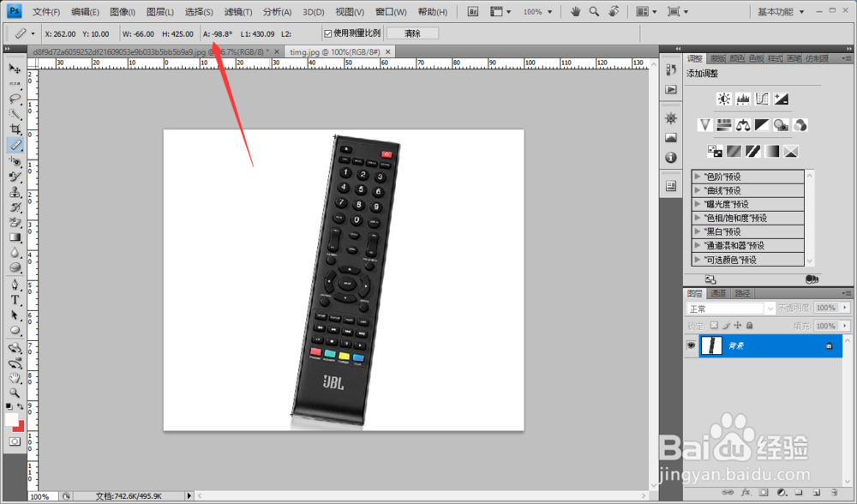Launch Adobe Bridge from top bar
Screen dimensions: 857x504
click(473, 11)
